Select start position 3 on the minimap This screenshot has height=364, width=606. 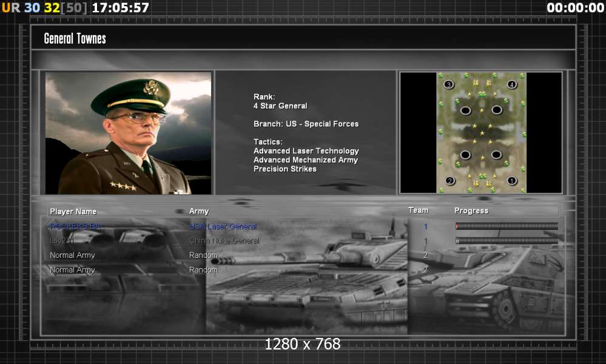click(449, 84)
